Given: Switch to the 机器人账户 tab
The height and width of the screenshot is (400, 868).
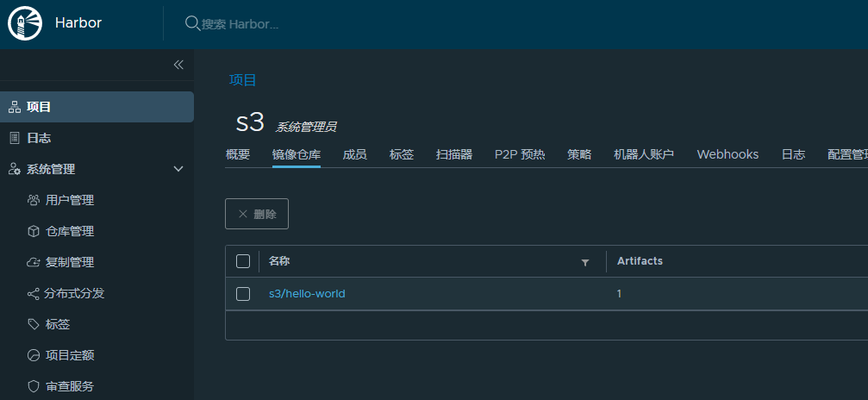Looking at the screenshot, I should click(x=644, y=154).
